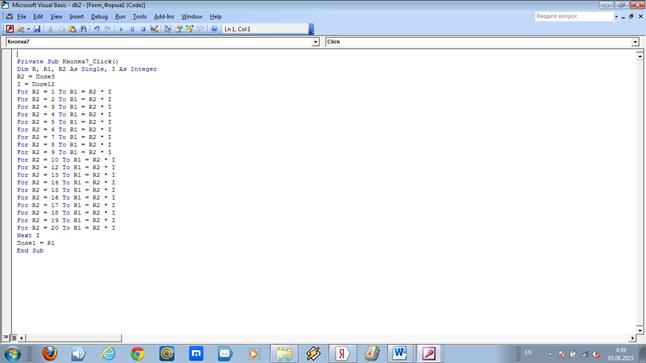Undo the last edit with the toolbar arrow
Viewport: 646px width, 363px height.
tap(96, 29)
